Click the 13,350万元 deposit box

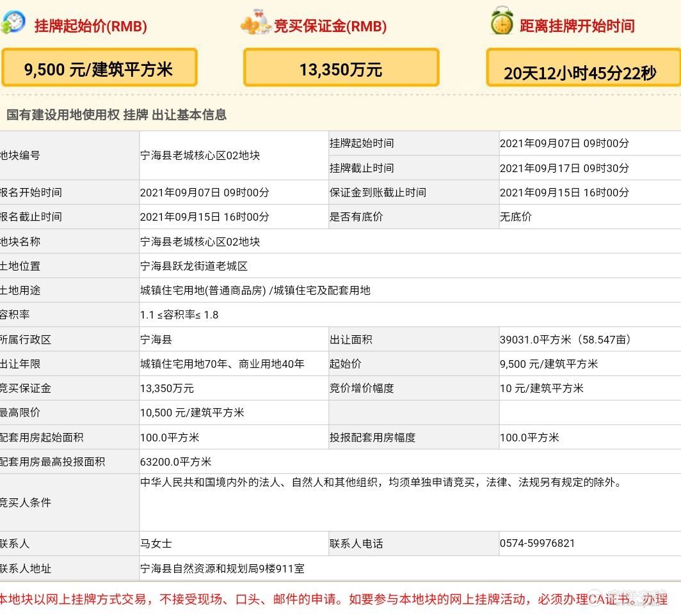click(341, 67)
